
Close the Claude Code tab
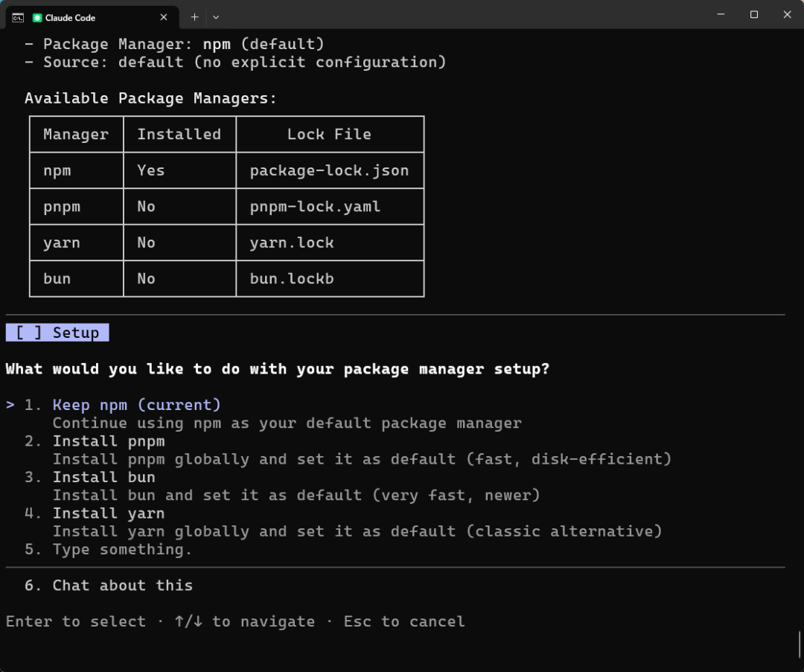coord(162,17)
